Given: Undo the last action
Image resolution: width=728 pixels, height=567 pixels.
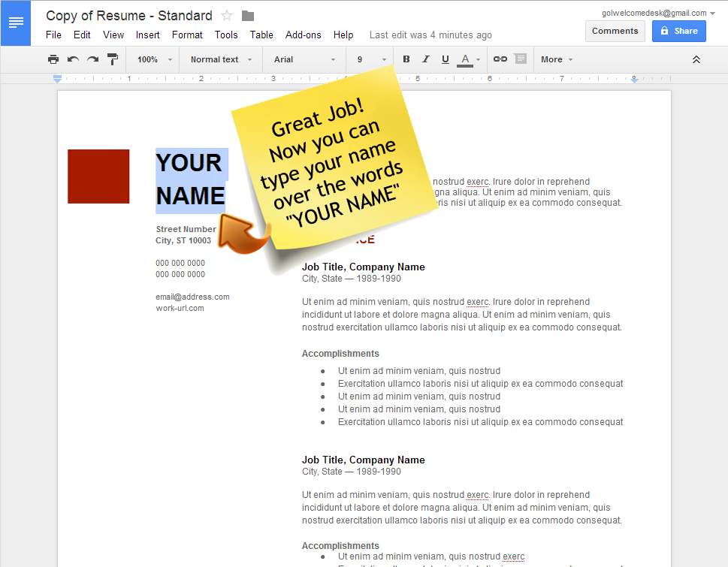Looking at the screenshot, I should tap(73, 59).
